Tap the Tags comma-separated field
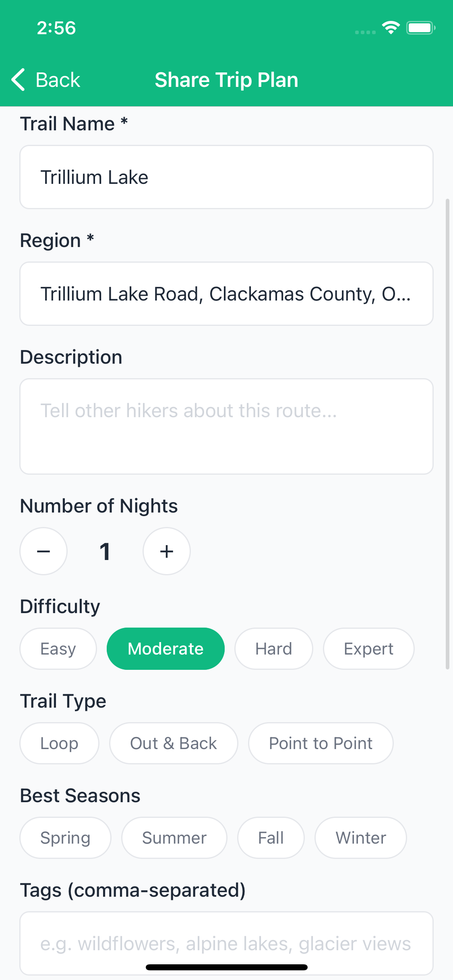This screenshot has height=980, width=453. [226, 943]
